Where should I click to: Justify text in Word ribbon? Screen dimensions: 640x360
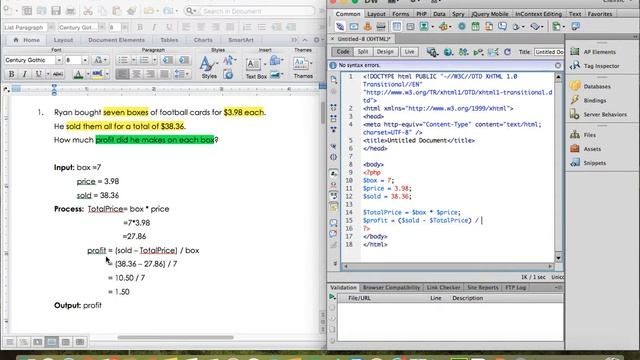point(164,74)
